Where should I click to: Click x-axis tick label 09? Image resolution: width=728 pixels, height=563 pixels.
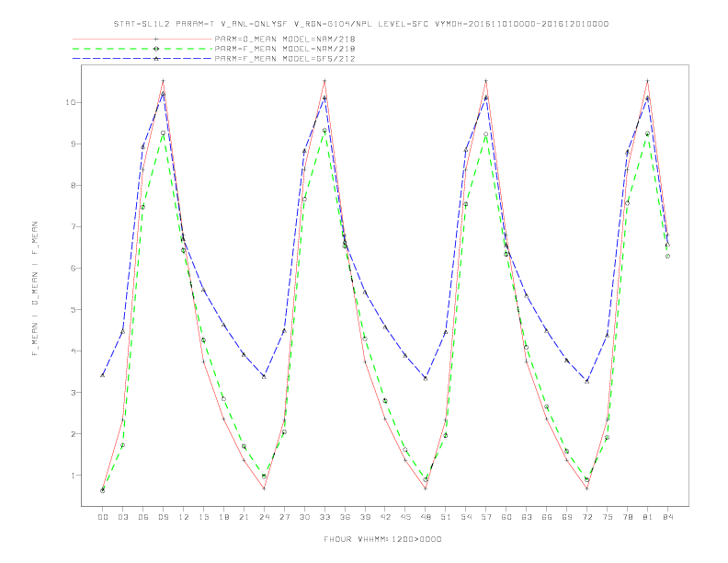coord(163,517)
